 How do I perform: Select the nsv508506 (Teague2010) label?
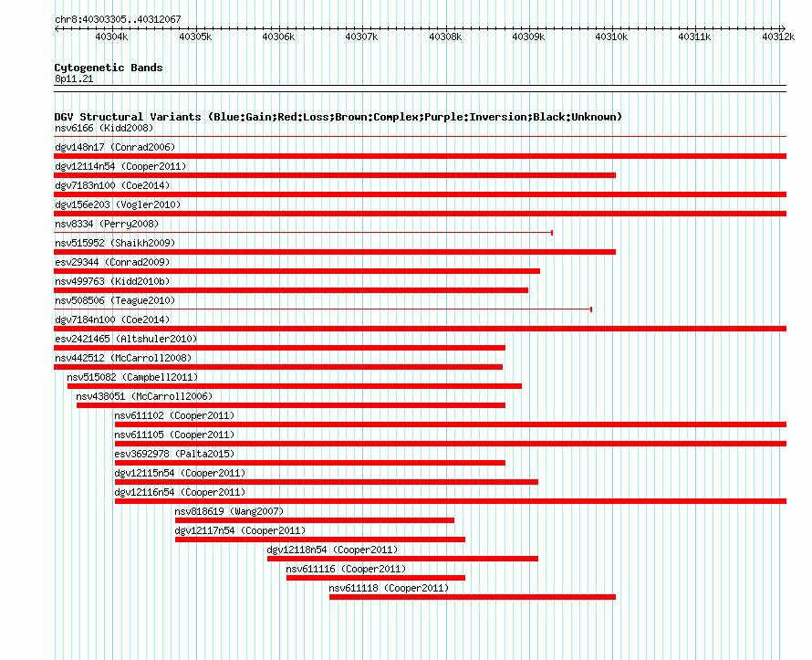click(115, 300)
